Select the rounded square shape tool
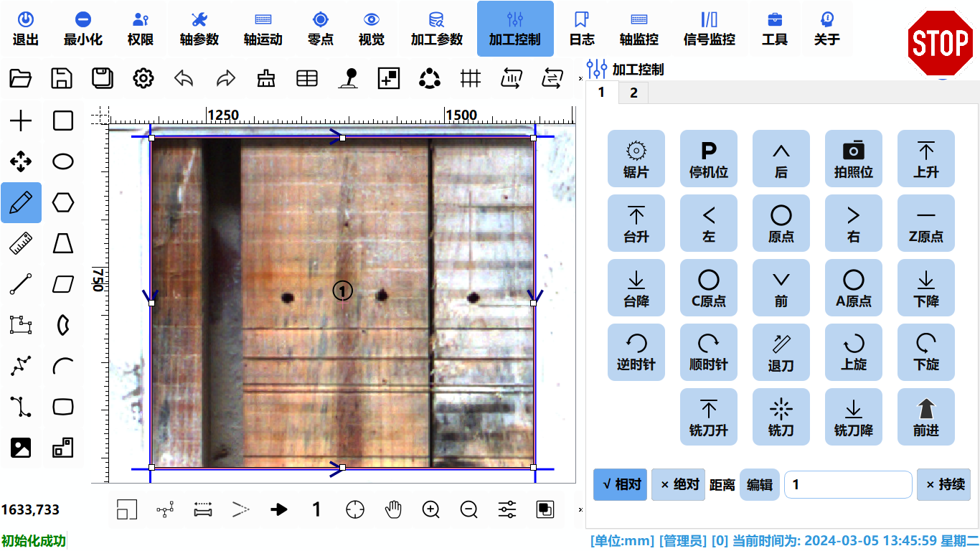980x551 pixels. tap(63, 121)
